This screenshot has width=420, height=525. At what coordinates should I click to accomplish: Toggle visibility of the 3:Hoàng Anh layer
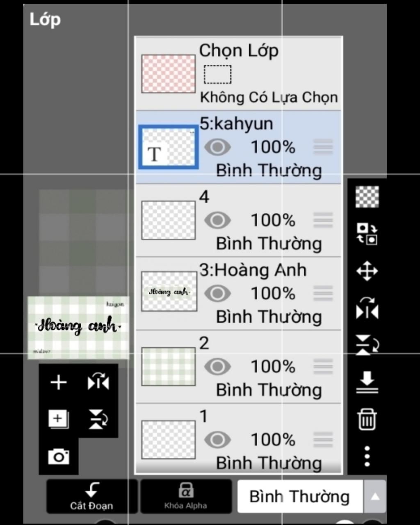[x=217, y=293]
